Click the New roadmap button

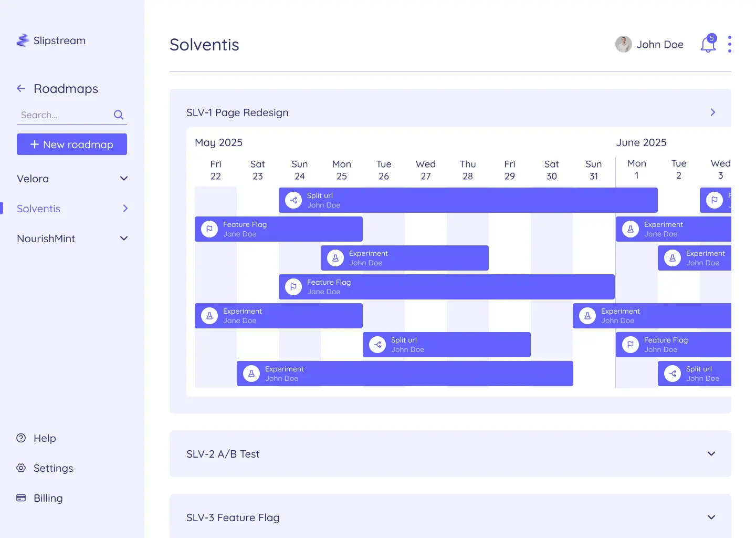click(x=71, y=144)
